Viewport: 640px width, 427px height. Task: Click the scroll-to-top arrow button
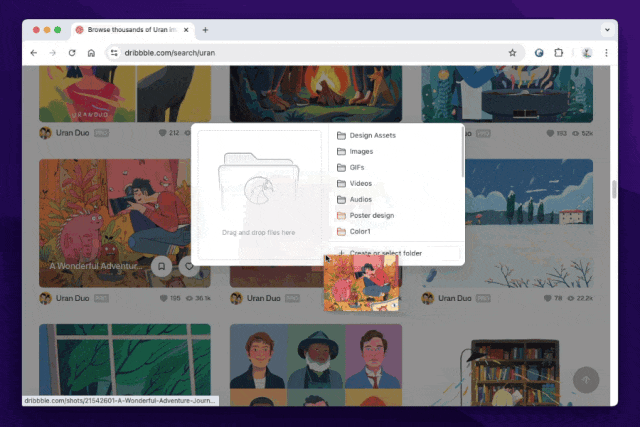[x=586, y=380]
